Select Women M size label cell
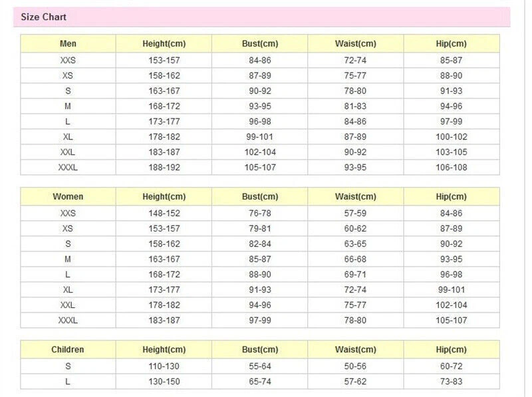Viewport: 532px width, 397px height. [68, 259]
